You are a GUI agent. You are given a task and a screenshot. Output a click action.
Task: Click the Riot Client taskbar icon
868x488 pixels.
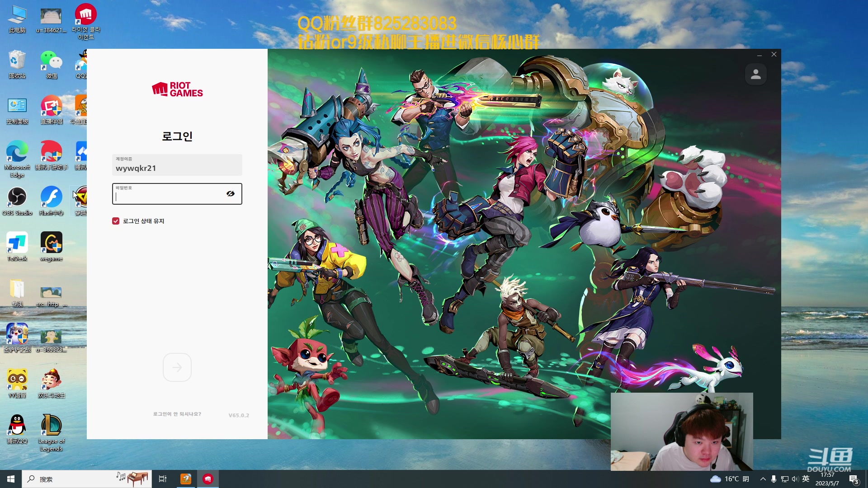coord(208,479)
